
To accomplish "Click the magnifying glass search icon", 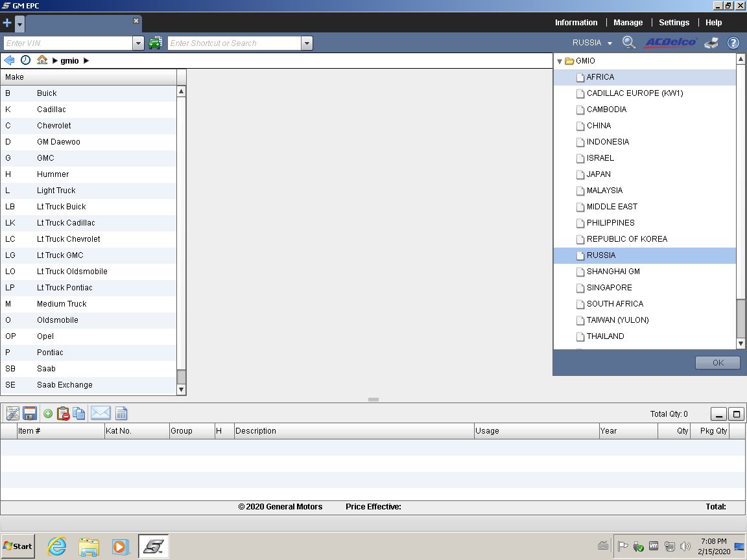I will pyautogui.click(x=628, y=43).
